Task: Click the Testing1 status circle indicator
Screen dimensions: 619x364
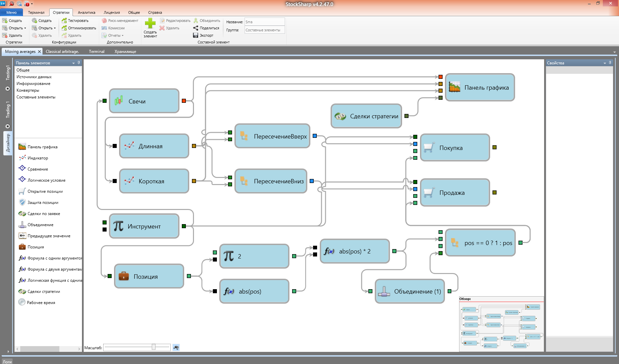Action: pos(8,89)
